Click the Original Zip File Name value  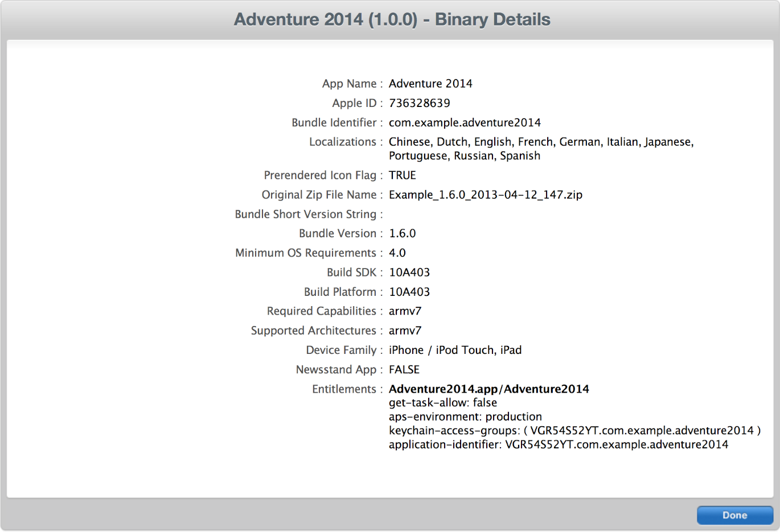point(485,195)
